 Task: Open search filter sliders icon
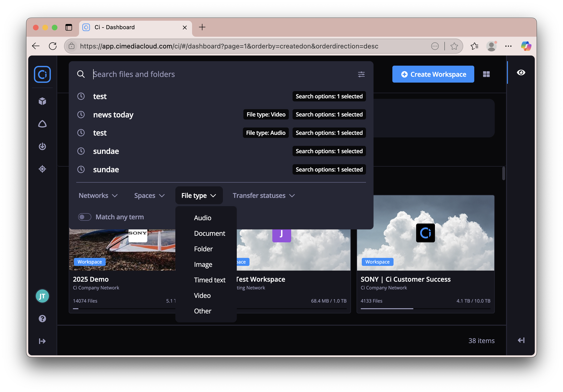(x=361, y=74)
